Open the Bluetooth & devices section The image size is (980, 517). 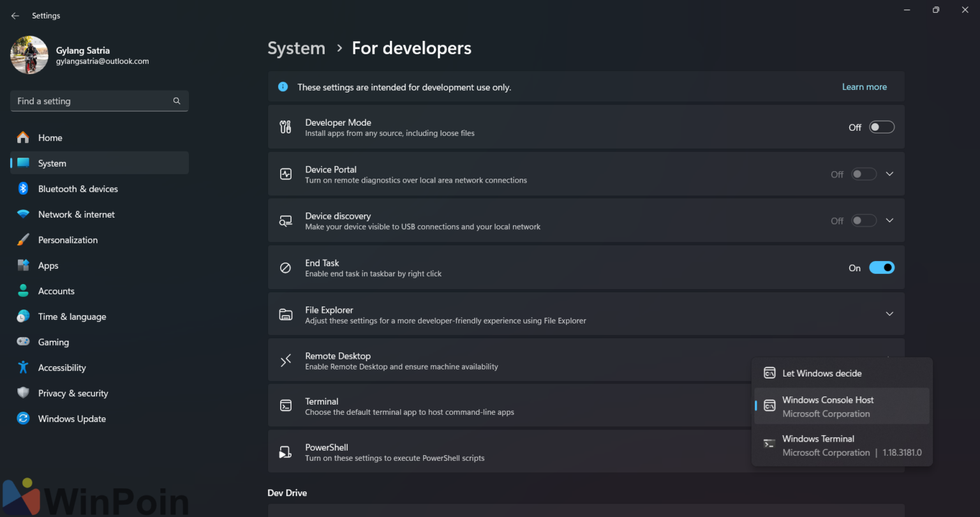pos(78,188)
